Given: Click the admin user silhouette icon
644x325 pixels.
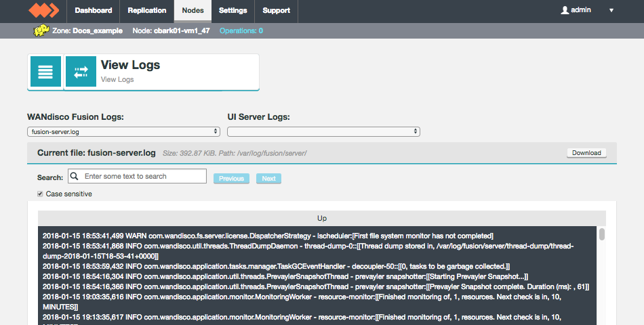Looking at the screenshot, I should coord(565,10).
